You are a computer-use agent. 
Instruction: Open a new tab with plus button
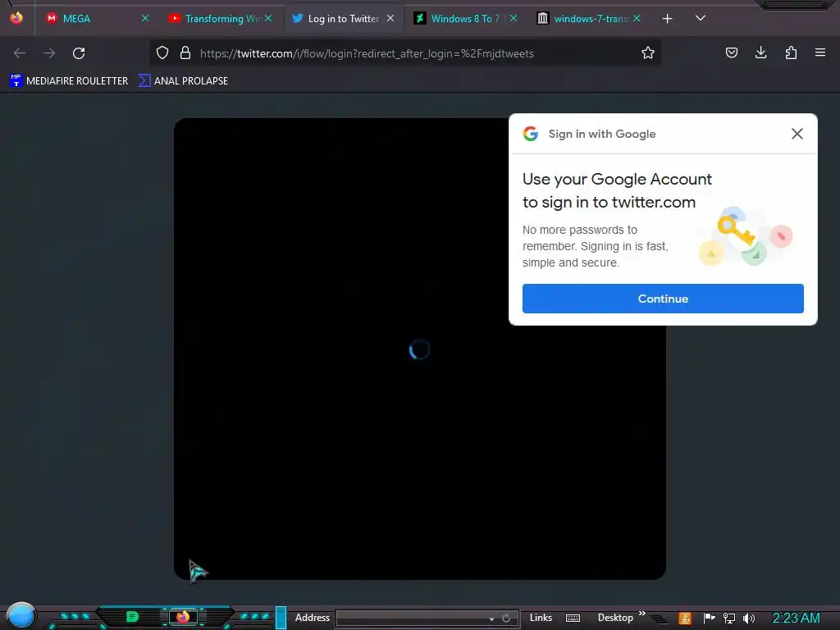(667, 19)
